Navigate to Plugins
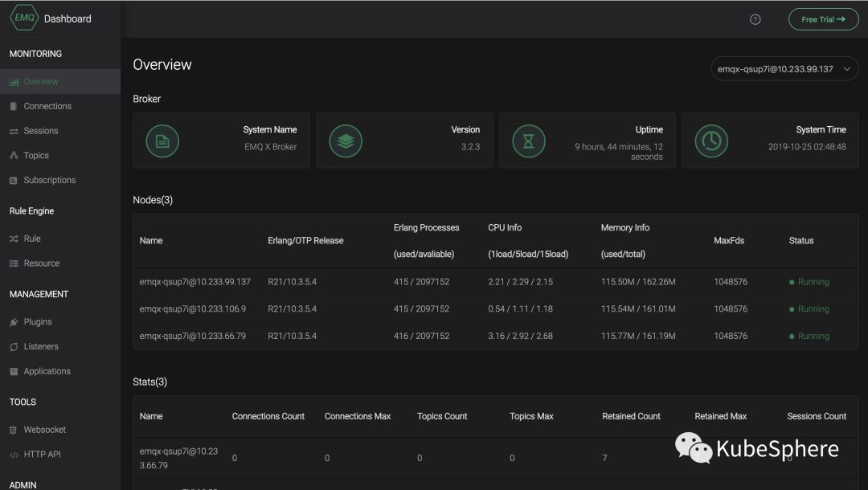Viewport: 868px width, 490px height. (60, 322)
